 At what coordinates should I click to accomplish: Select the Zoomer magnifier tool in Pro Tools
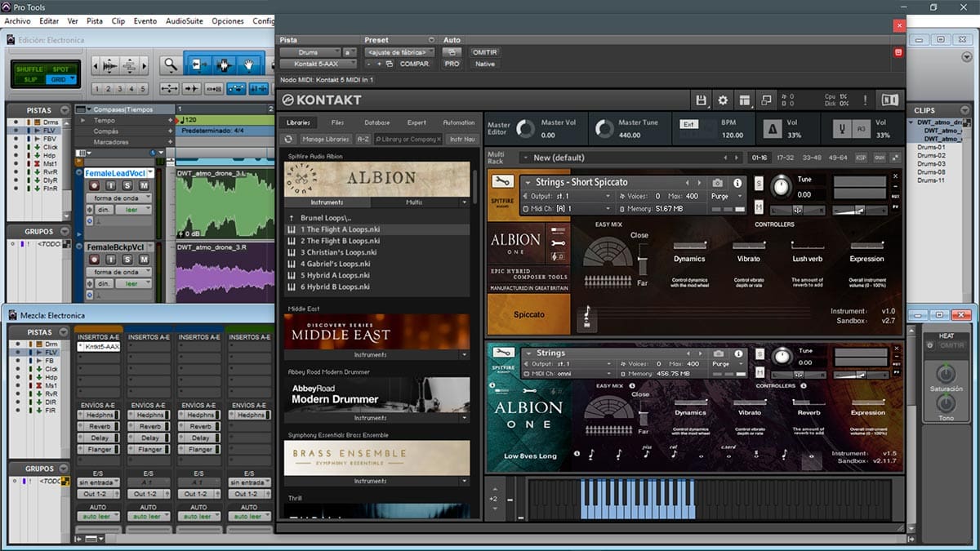coord(170,65)
